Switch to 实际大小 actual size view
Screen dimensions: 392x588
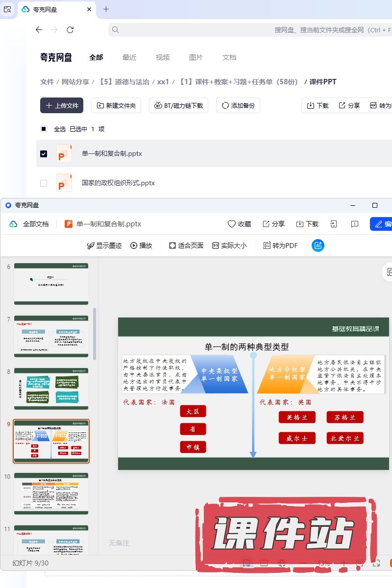(x=229, y=245)
